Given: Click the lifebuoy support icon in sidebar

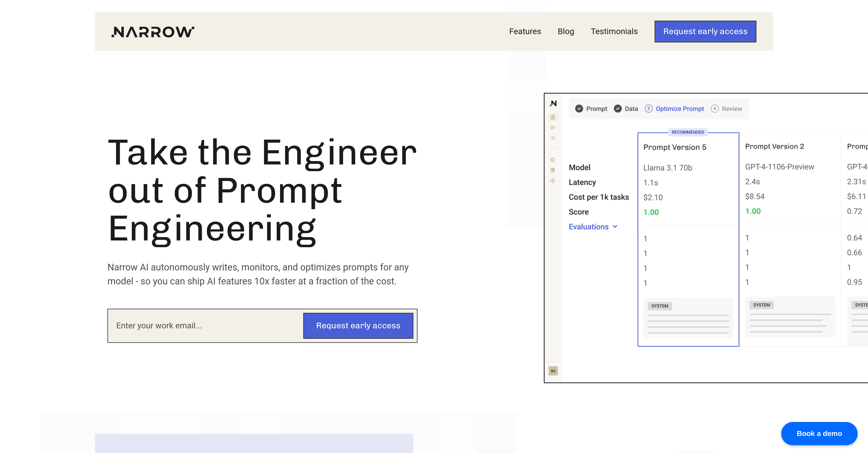Looking at the screenshot, I should (x=553, y=181).
